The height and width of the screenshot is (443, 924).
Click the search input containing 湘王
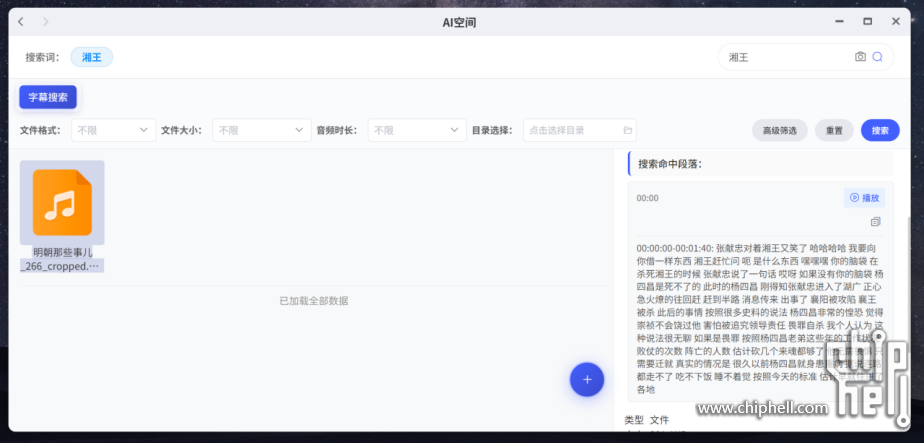pyautogui.click(x=785, y=57)
